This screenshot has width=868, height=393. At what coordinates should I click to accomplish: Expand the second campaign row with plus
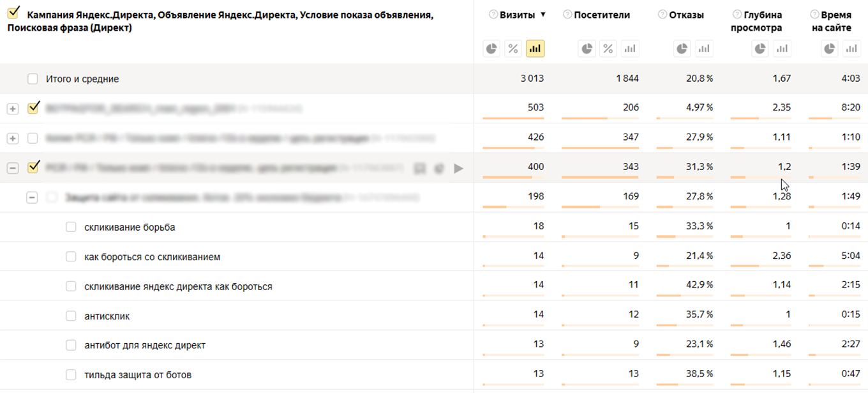click(13, 137)
